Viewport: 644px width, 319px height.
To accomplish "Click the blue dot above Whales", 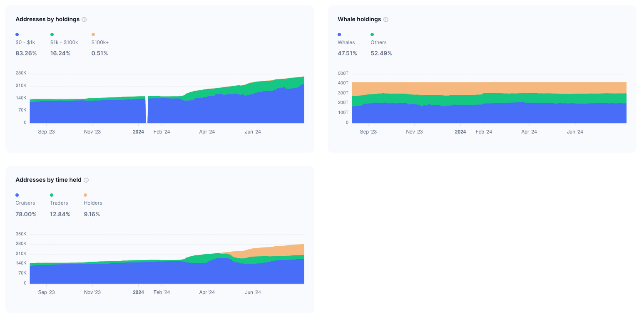I will tap(340, 35).
